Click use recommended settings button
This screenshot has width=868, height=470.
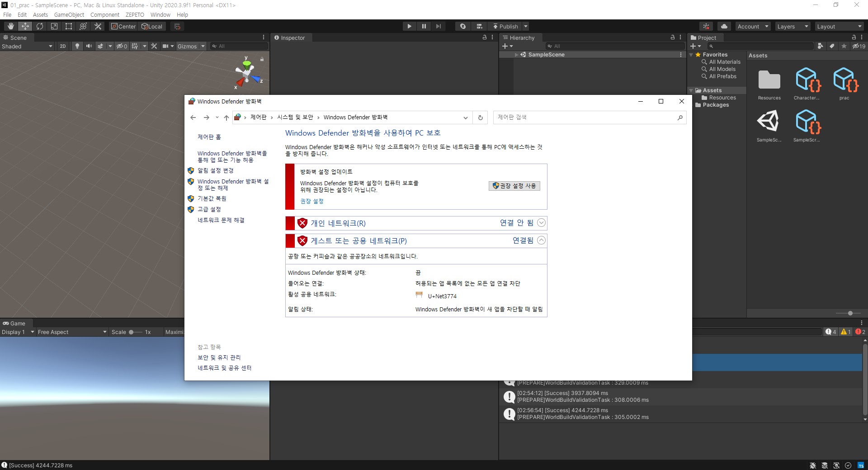(514, 186)
